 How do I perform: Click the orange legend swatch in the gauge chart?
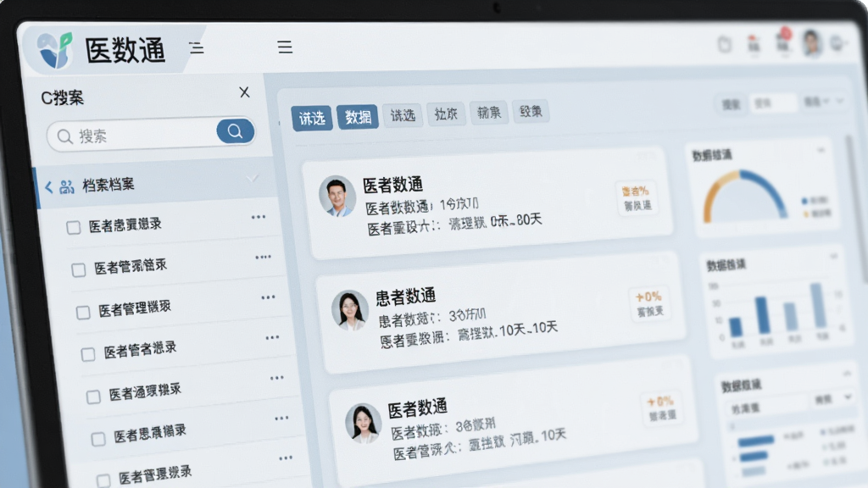[807, 214]
